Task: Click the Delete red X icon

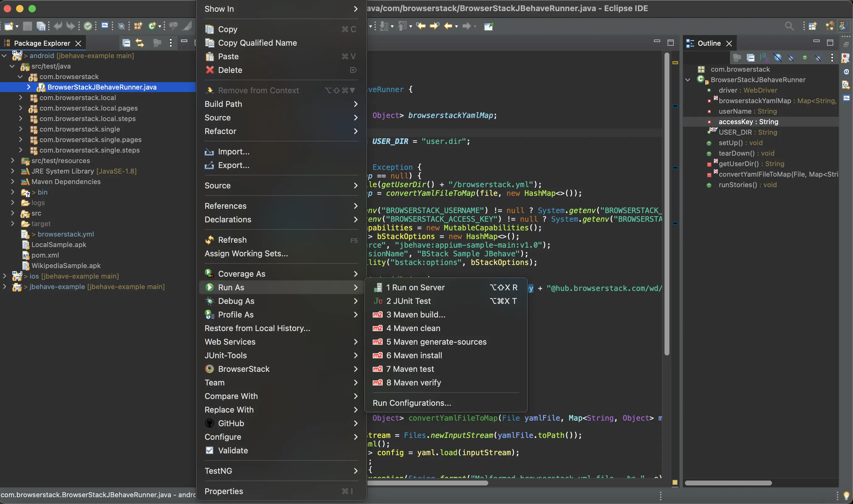Action: 210,70
